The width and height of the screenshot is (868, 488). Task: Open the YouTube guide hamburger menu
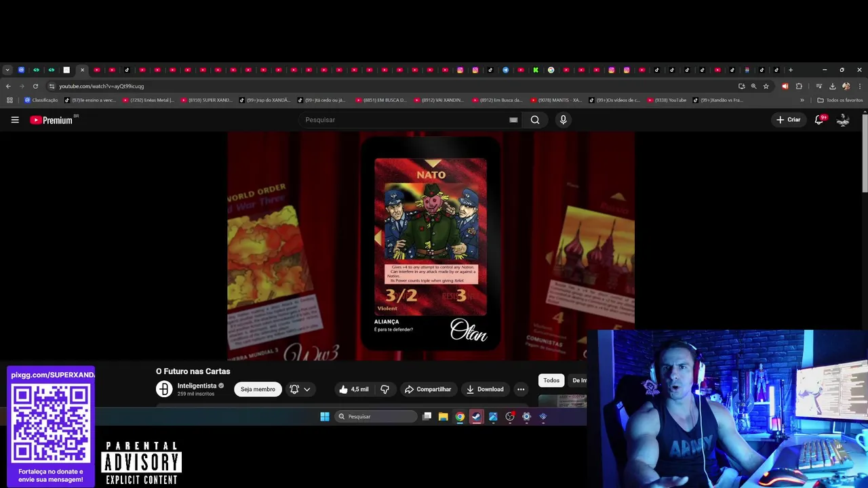(x=15, y=120)
